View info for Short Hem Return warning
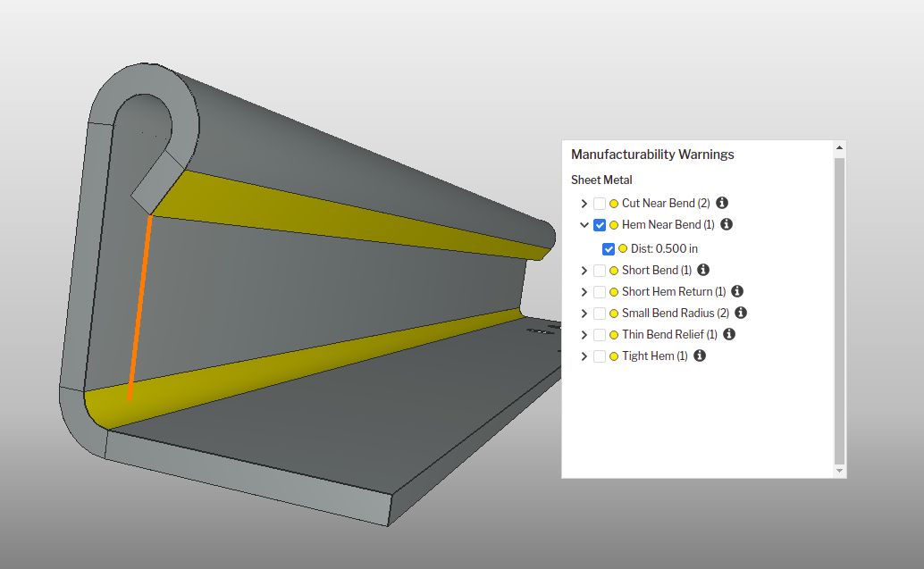Image resolution: width=924 pixels, height=569 pixels. click(736, 291)
